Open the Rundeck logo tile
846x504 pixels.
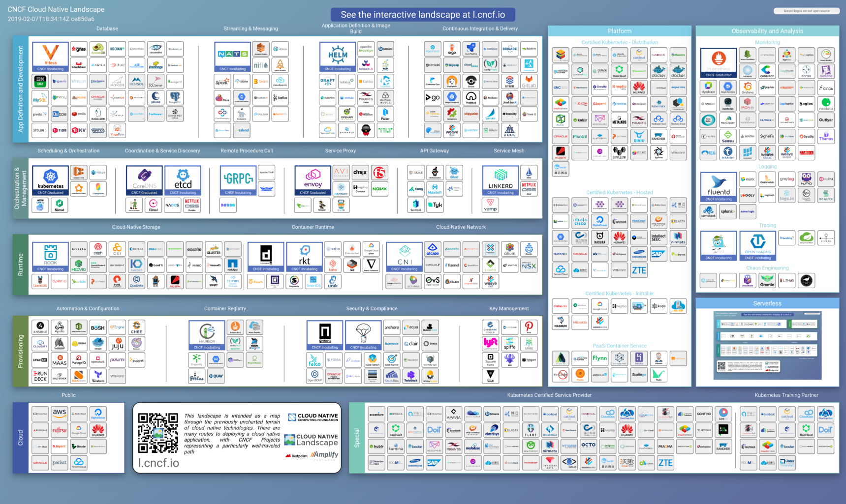[40, 376]
